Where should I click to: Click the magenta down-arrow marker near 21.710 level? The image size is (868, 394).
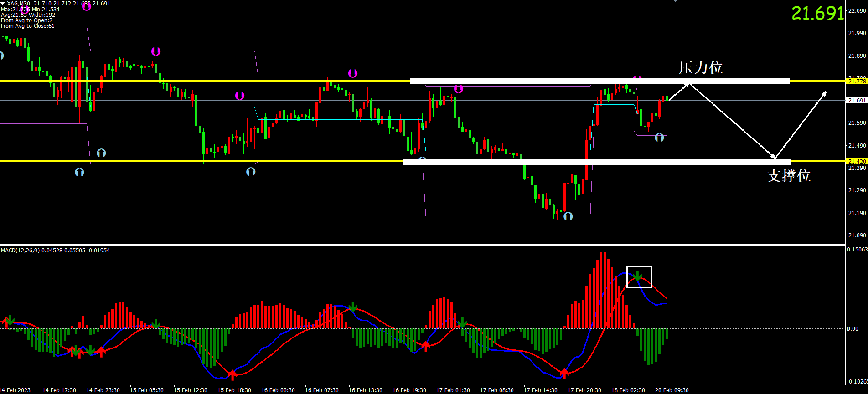240,96
